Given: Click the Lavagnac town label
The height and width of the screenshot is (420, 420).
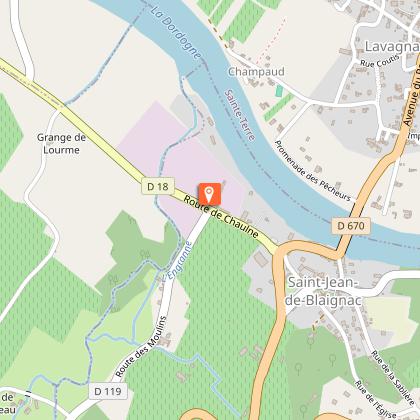Looking at the screenshot, I should tap(392, 46).
